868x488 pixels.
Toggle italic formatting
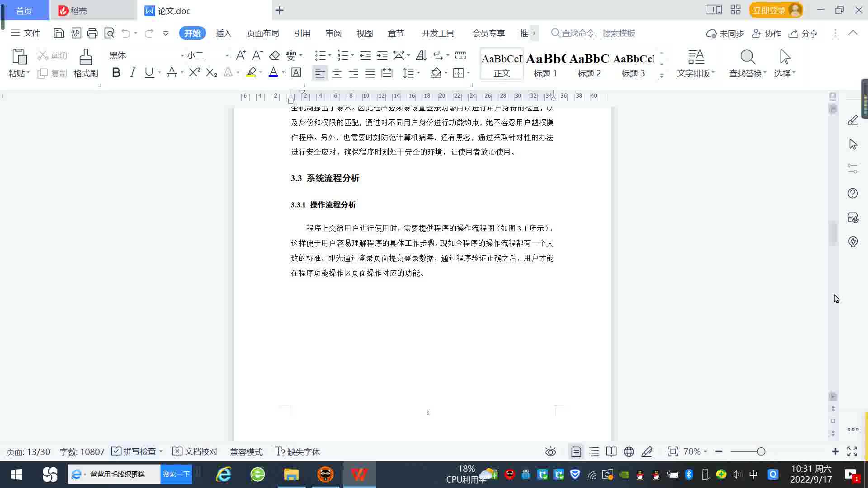[132, 73]
